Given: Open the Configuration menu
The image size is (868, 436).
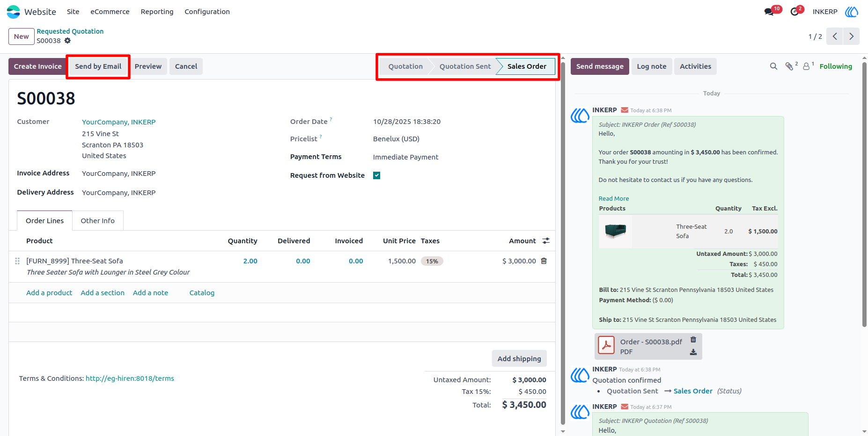Looking at the screenshot, I should pyautogui.click(x=207, y=12).
